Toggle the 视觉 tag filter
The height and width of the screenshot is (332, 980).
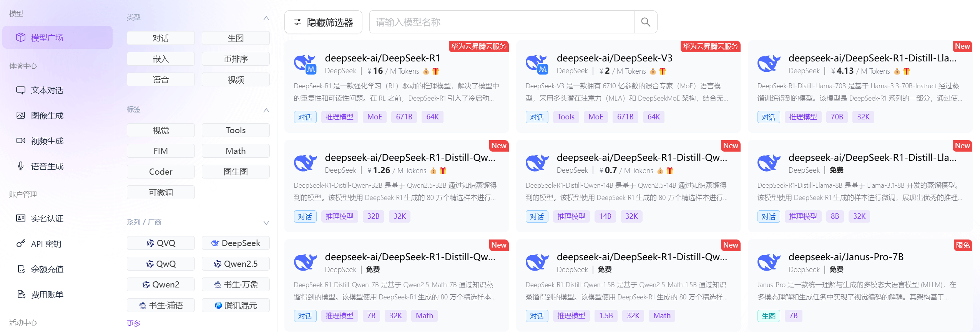161,130
